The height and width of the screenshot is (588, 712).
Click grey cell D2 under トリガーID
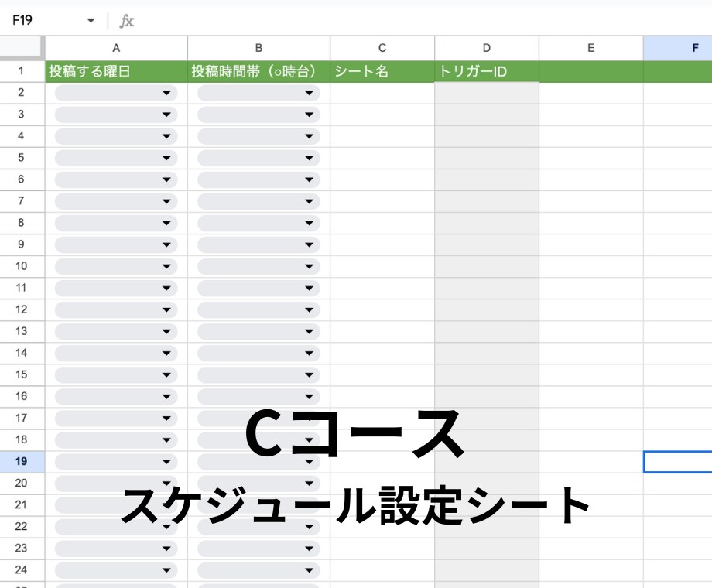[x=487, y=93]
